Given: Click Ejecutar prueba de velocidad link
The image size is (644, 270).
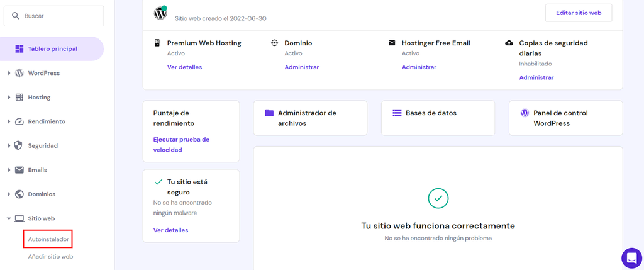Looking at the screenshot, I should tap(181, 145).
